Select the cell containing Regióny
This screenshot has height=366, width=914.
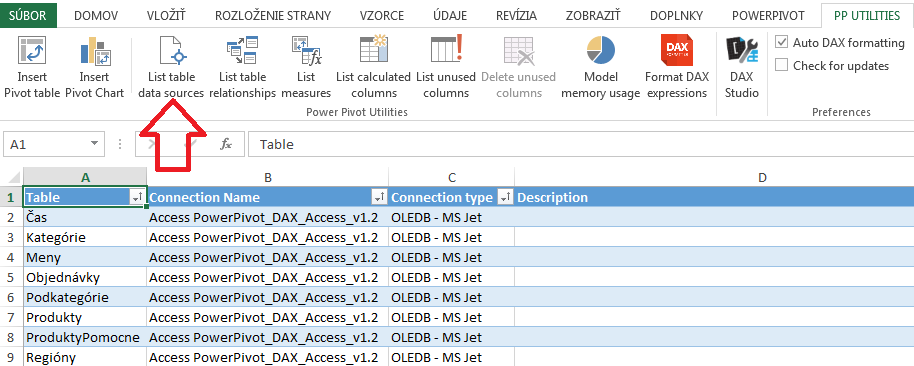(x=85, y=357)
